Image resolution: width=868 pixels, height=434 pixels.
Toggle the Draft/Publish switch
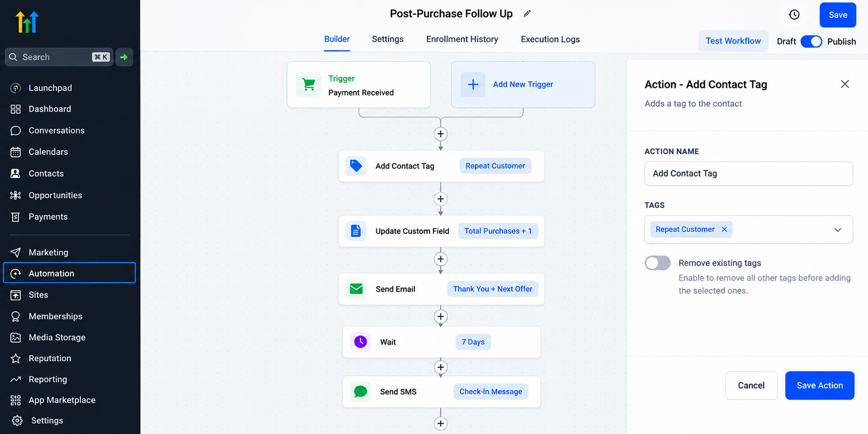(811, 42)
